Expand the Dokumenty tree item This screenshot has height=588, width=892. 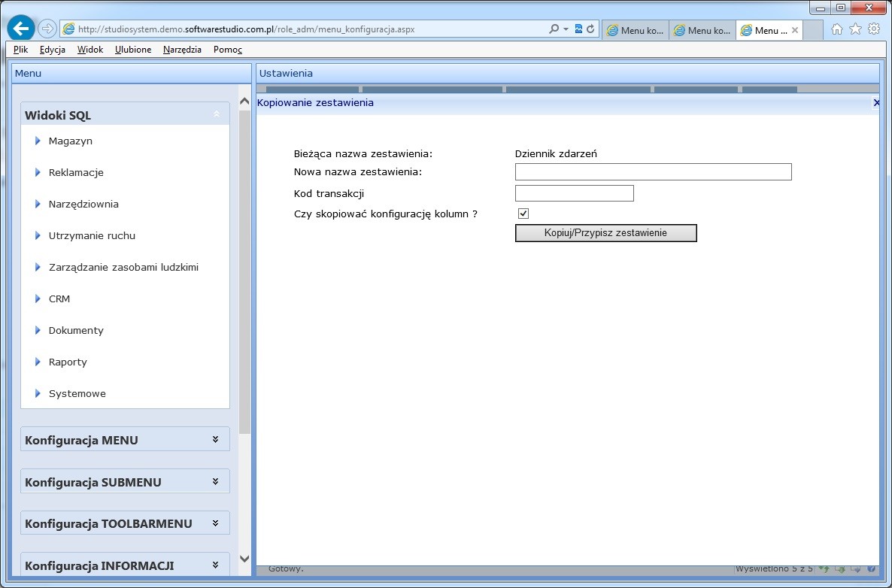[38, 330]
